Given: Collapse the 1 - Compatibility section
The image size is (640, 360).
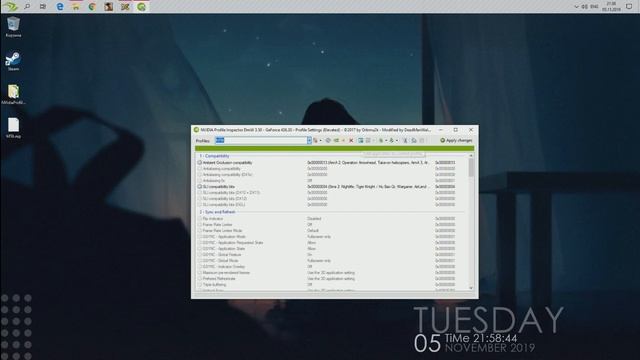Looking at the screenshot, I should coord(214,156).
